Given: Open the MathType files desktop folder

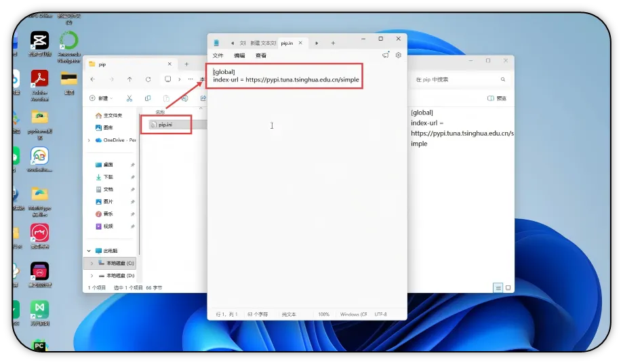Looking at the screenshot, I should (40, 201).
